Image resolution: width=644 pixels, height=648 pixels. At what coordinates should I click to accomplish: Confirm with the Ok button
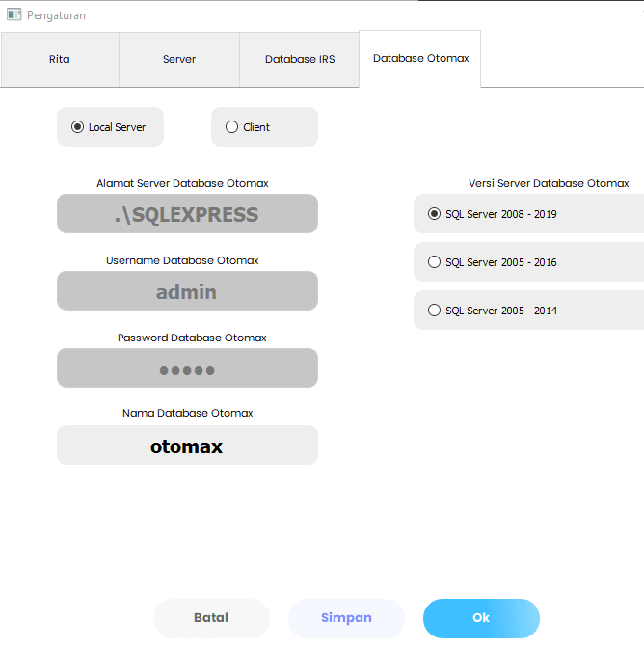[x=481, y=618]
